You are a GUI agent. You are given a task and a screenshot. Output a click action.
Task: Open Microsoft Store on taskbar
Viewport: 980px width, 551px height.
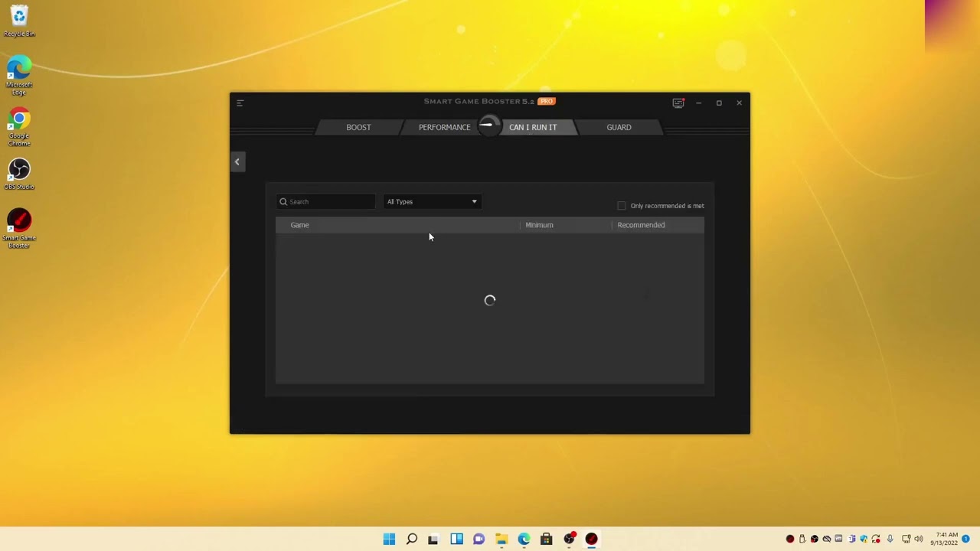pos(546,539)
